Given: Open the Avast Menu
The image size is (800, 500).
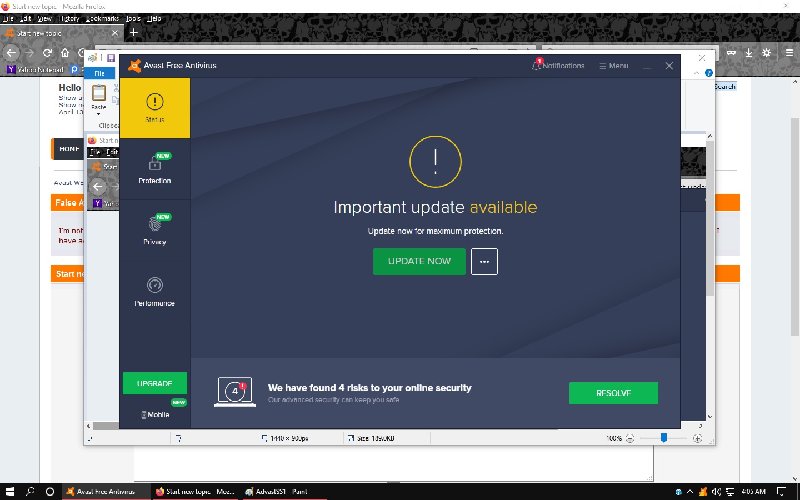Looking at the screenshot, I should [614, 66].
